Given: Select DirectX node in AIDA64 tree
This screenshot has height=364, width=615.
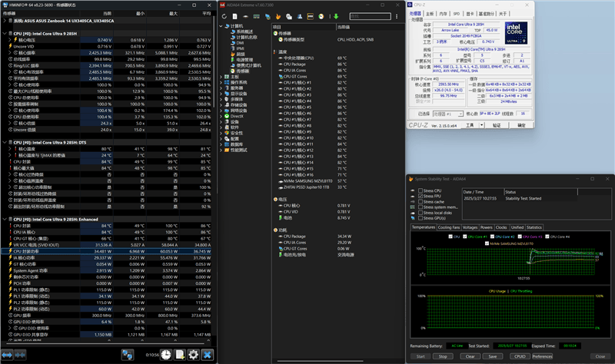Looking at the screenshot, I should click(x=237, y=117).
